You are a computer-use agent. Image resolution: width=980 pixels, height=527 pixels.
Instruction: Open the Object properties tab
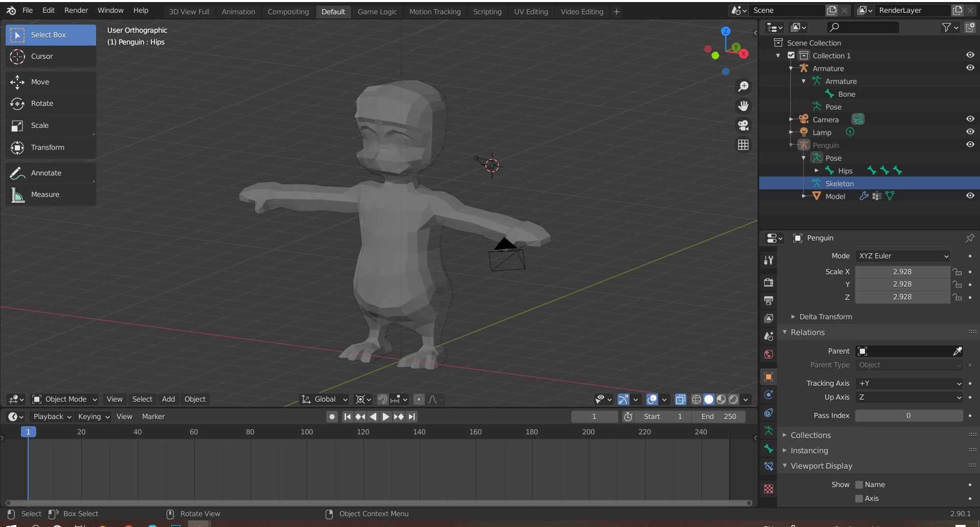[768, 377]
